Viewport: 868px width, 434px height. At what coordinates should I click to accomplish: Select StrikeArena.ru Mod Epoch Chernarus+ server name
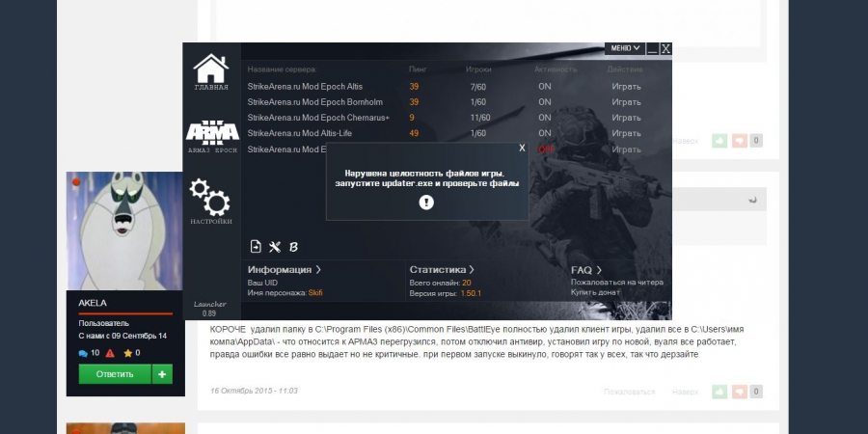tap(318, 118)
